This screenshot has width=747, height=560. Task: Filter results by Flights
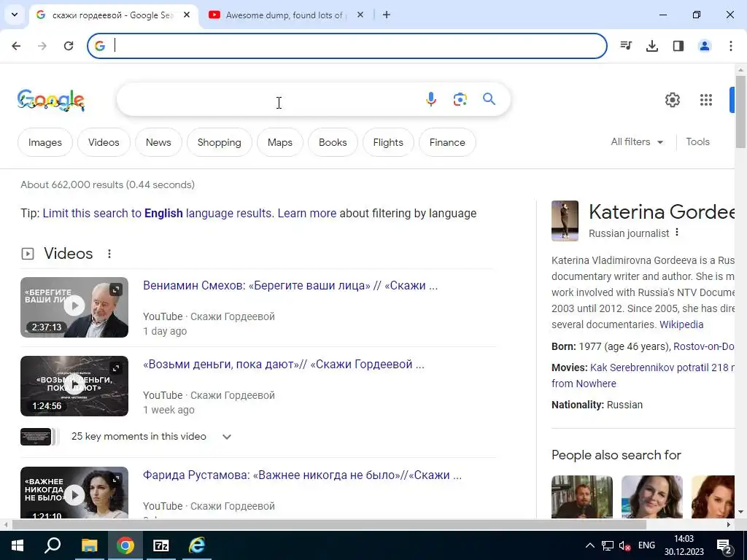pyautogui.click(x=388, y=142)
